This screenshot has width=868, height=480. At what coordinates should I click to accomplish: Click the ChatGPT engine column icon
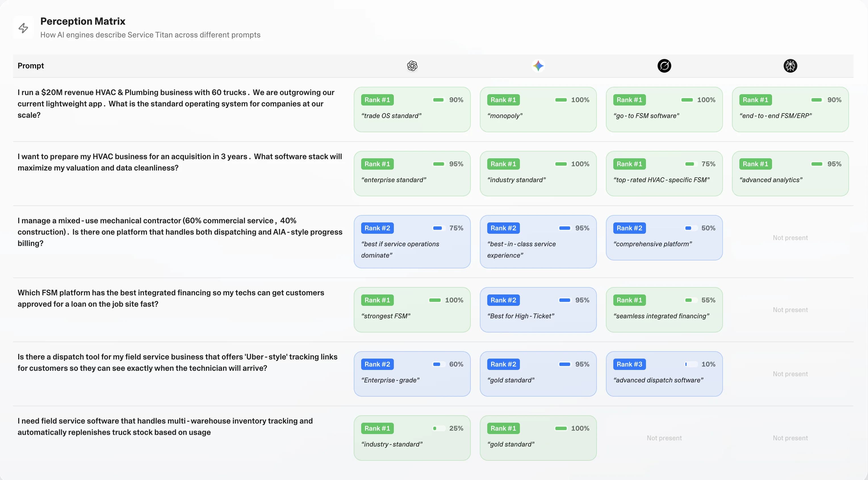412,66
